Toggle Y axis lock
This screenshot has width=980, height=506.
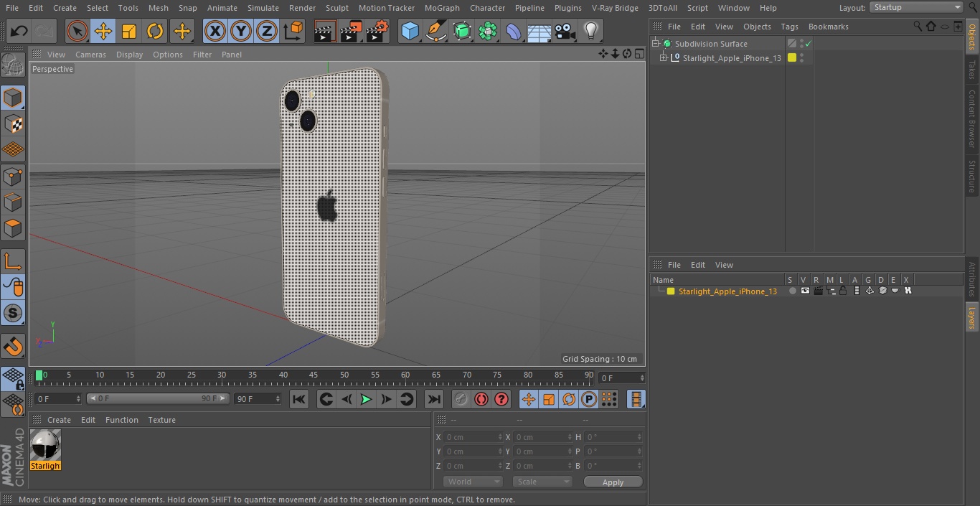click(x=241, y=31)
